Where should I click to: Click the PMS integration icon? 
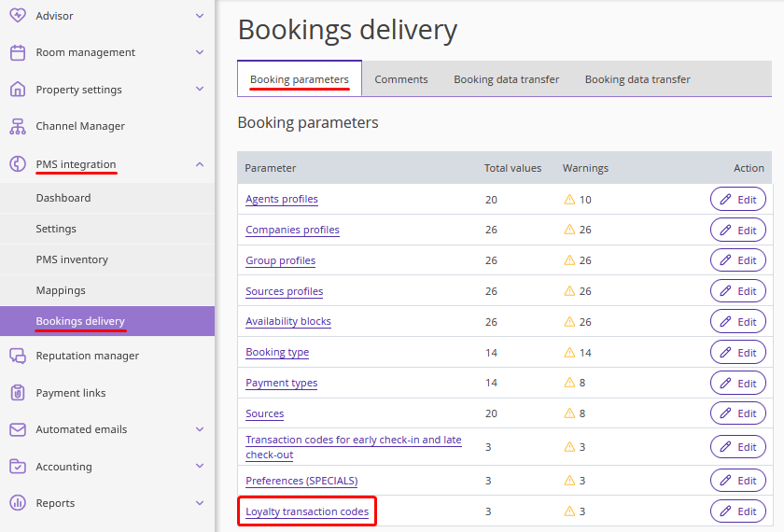(18, 163)
